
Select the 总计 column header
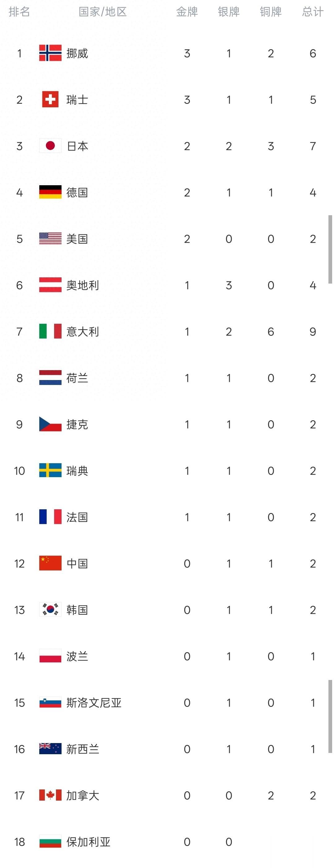click(312, 12)
